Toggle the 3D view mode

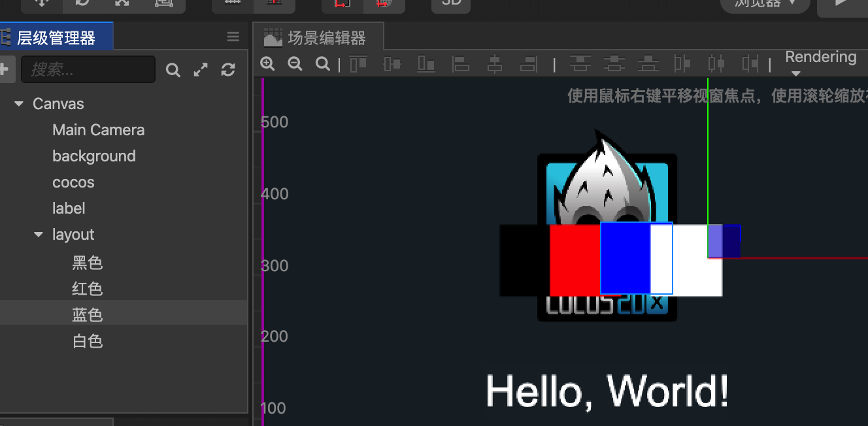pos(451,4)
